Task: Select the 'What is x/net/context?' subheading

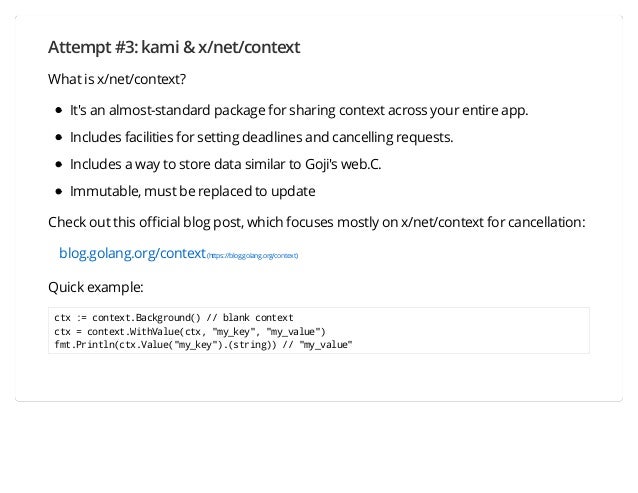Action: [117, 79]
